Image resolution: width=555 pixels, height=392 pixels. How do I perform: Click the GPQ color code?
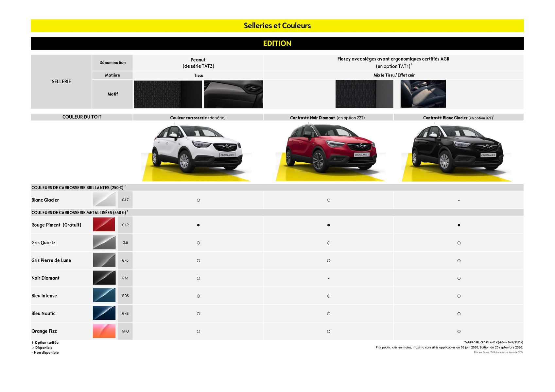(x=125, y=331)
